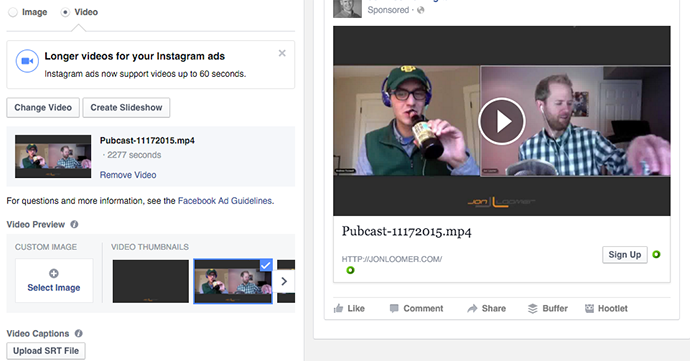Click the Upload SRT File button
The width and height of the screenshot is (690, 361).
pyautogui.click(x=46, y=351)
